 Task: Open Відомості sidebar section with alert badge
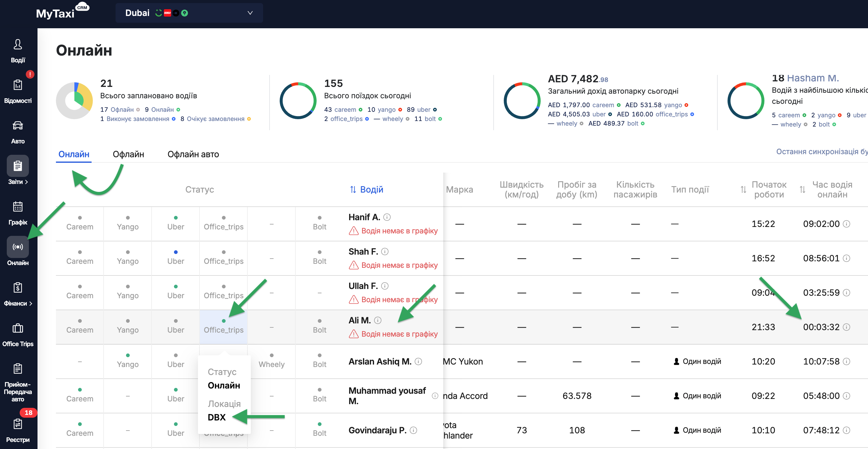tap(18, 91)
